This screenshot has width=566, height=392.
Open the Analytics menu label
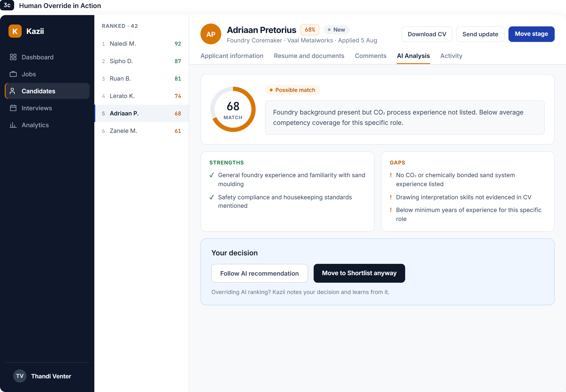[35, 125]
